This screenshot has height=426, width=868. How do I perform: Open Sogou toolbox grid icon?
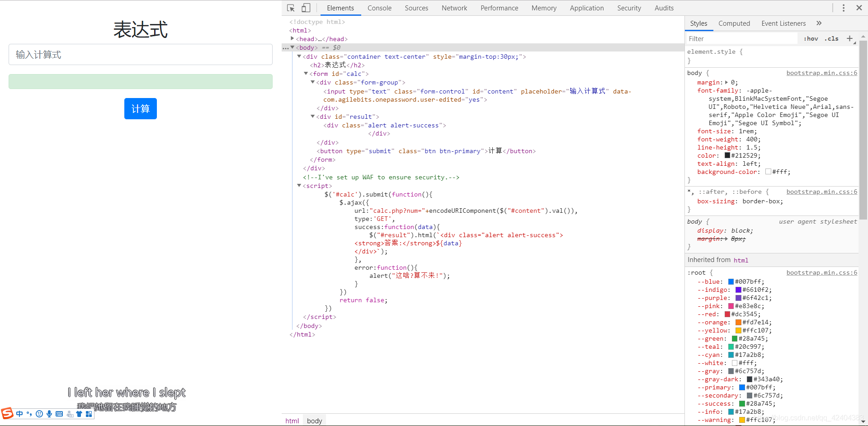89,414
